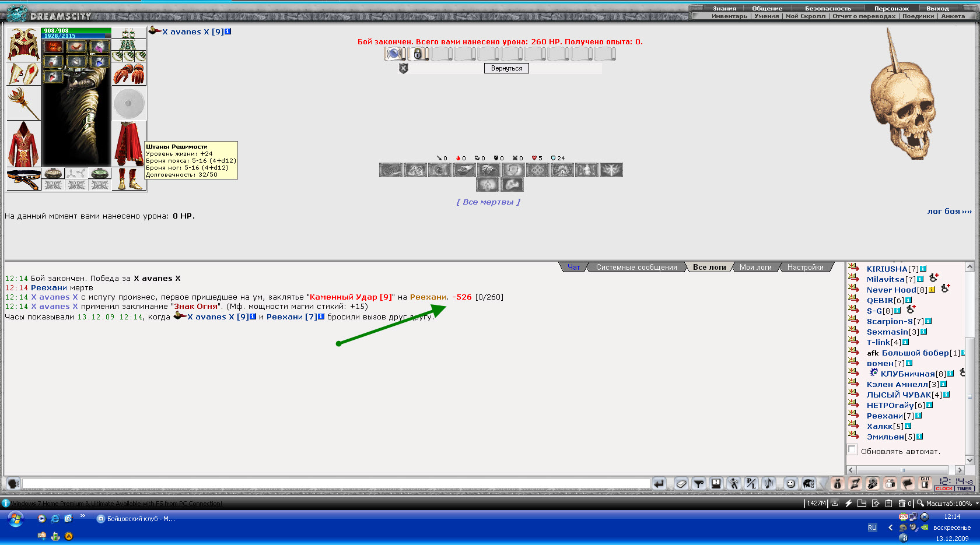The image size is (980, 545).
Task: Click the equipped red helmet slot
Action: click(x=23, y=44)
